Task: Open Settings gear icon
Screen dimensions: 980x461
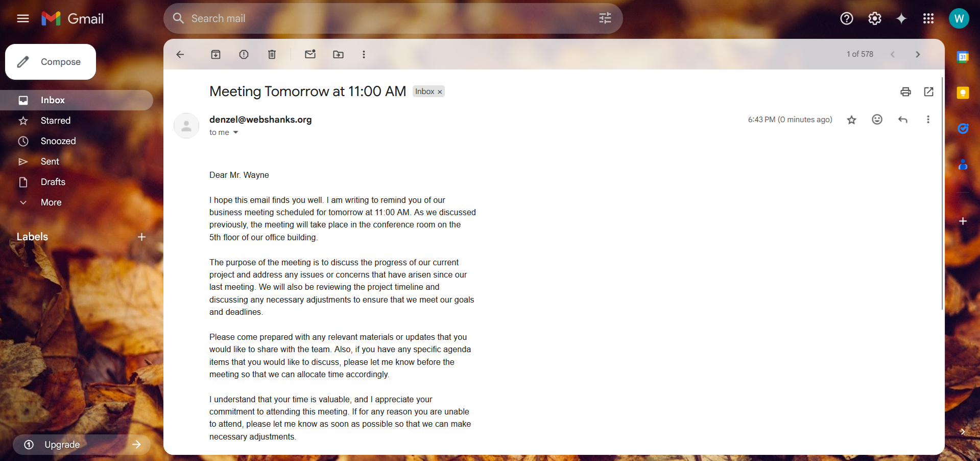Action: [875, 19]
